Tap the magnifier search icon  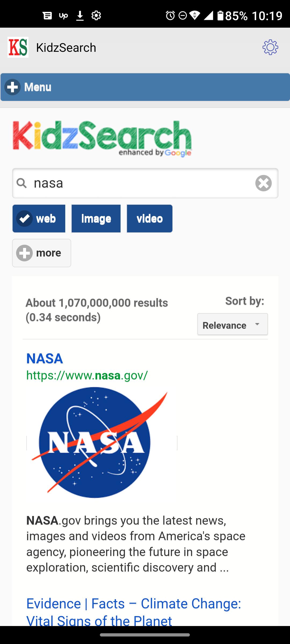pyautogui.click(x=22, y=183)
